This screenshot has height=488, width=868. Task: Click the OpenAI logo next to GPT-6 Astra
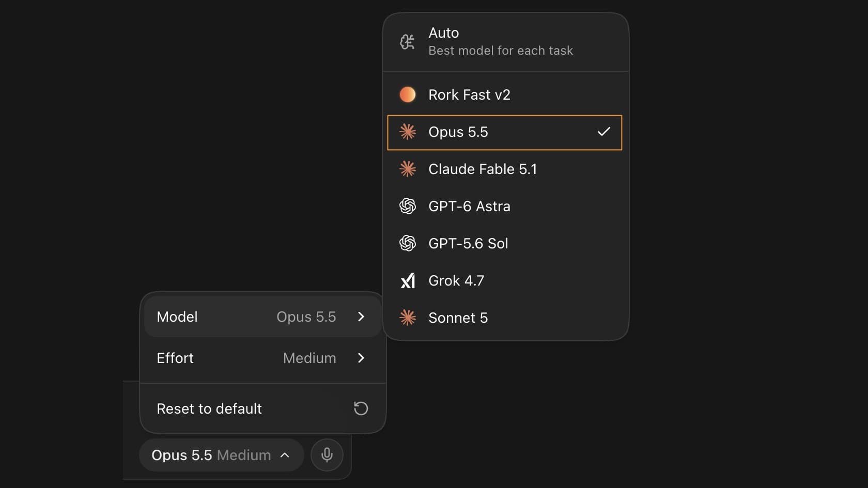[408, 206]
